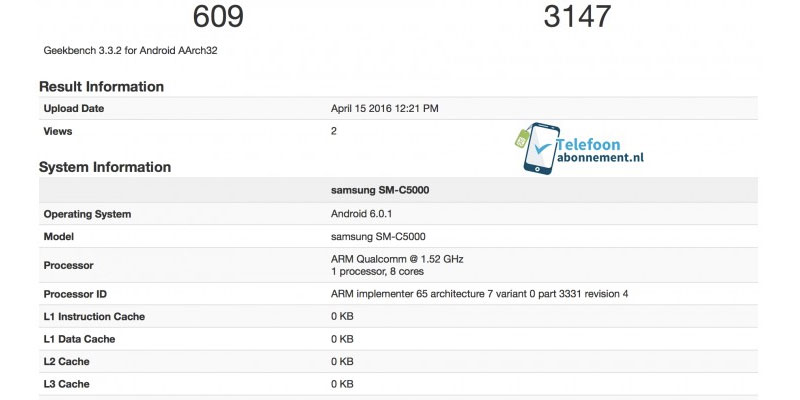Click the L1 Data Cache label
This screenshot has height=400, width=800.
[x=79, y=339]
